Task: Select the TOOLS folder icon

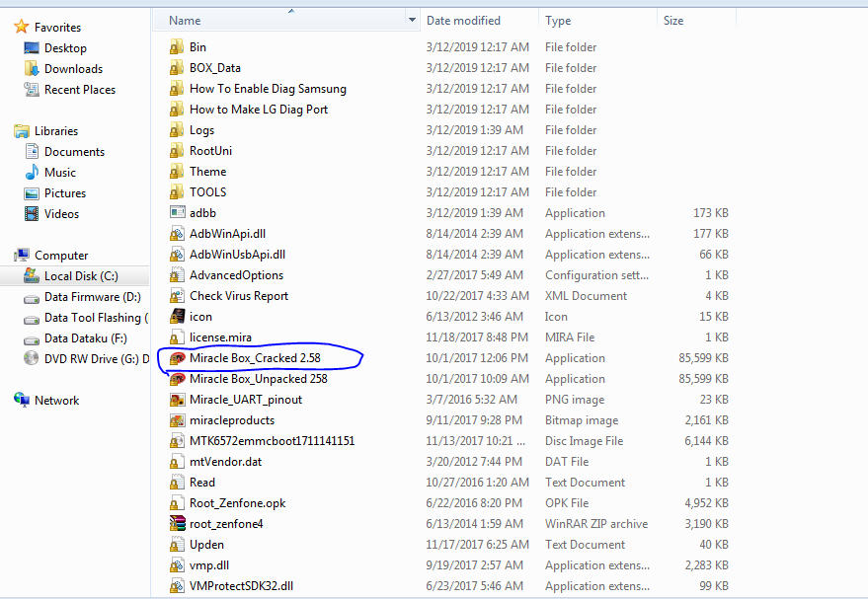Action: pos(177,192)
